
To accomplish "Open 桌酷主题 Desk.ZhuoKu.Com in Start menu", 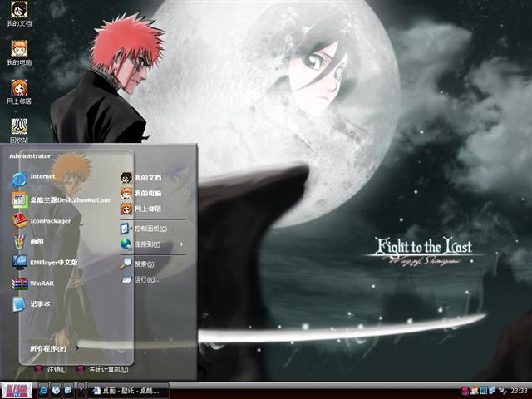I will 61,199.
